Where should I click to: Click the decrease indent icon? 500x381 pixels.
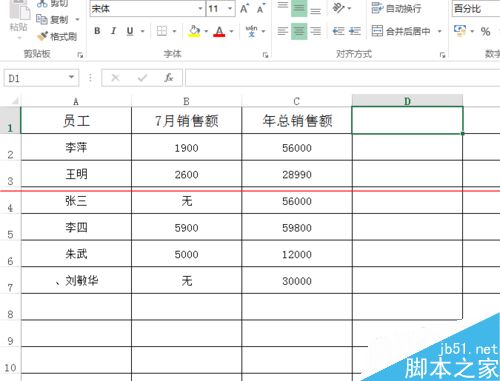point(338,31)
